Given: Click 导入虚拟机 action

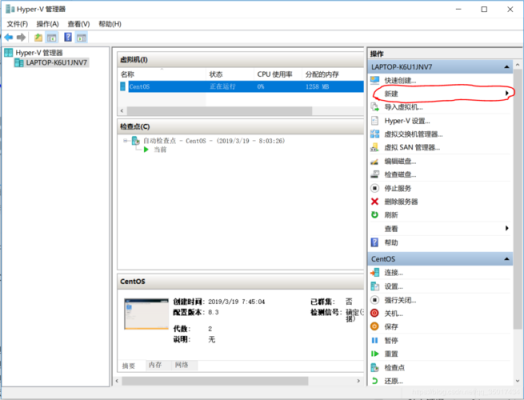Looking at the screenshot, I should 403,107.
